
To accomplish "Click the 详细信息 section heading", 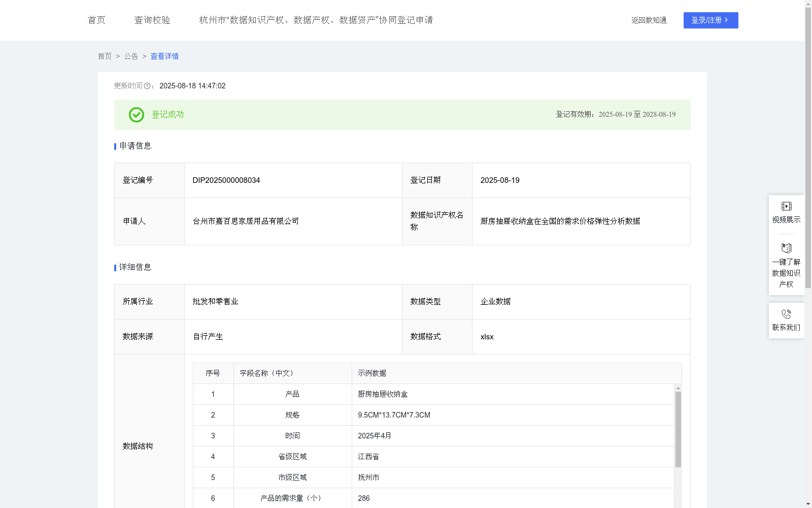I will [x=136, y=268].
